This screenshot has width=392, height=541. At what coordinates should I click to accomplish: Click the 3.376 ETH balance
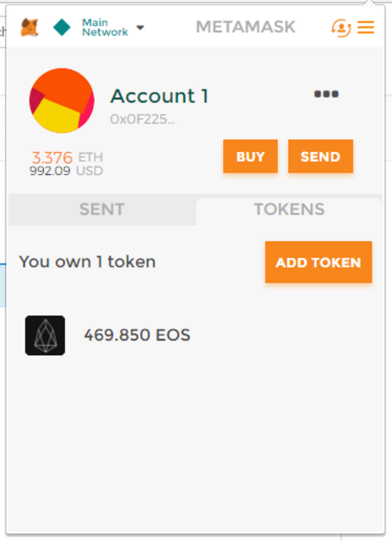pos(67,158)
